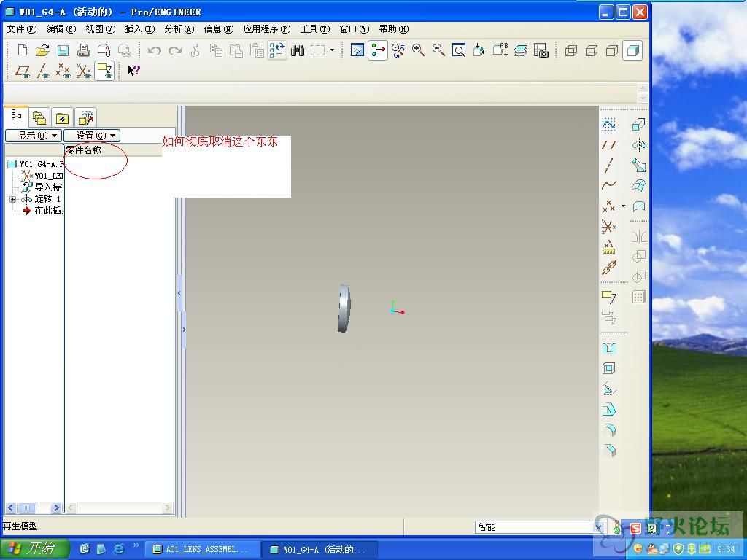Click the Zoom Out magnifier icon

pos(438,50)
